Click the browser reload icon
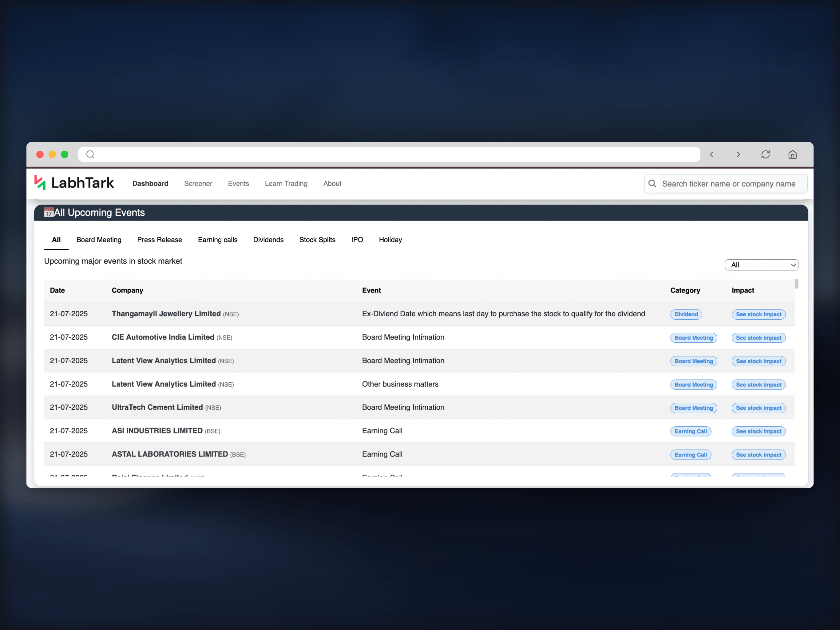The image size is (840, 630). click(x=766, y=155)
